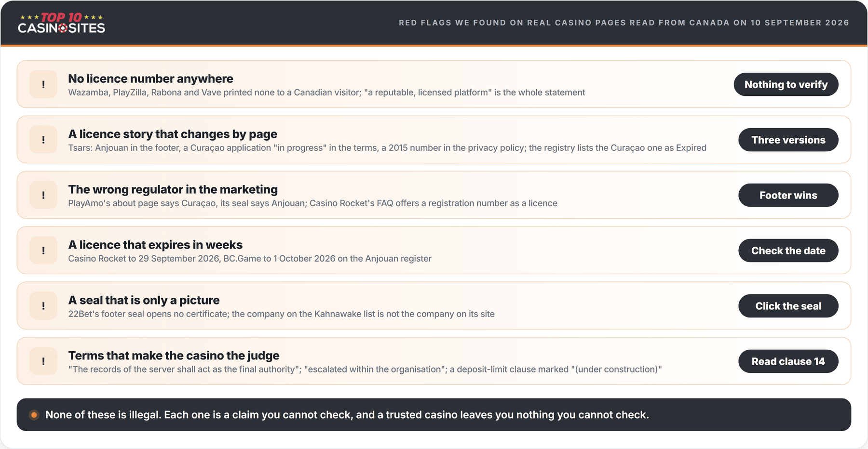
Task: Click the warning icon beside Terms that make the casino judge
Action: (x=43, y=361)
